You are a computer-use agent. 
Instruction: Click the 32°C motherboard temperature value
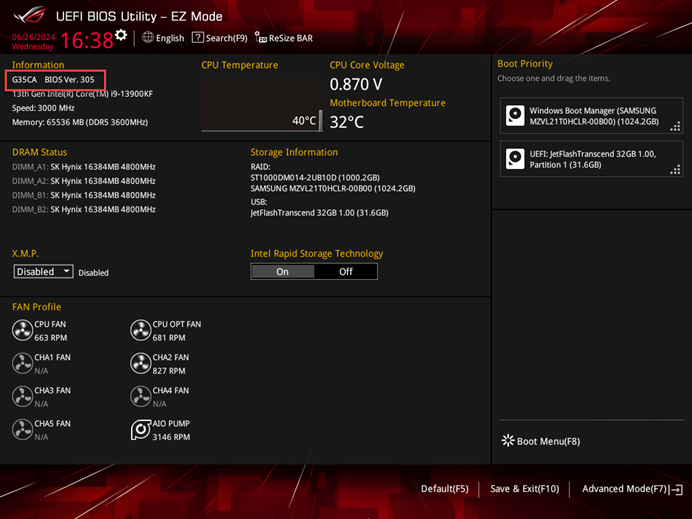click(x=347, y=122)
